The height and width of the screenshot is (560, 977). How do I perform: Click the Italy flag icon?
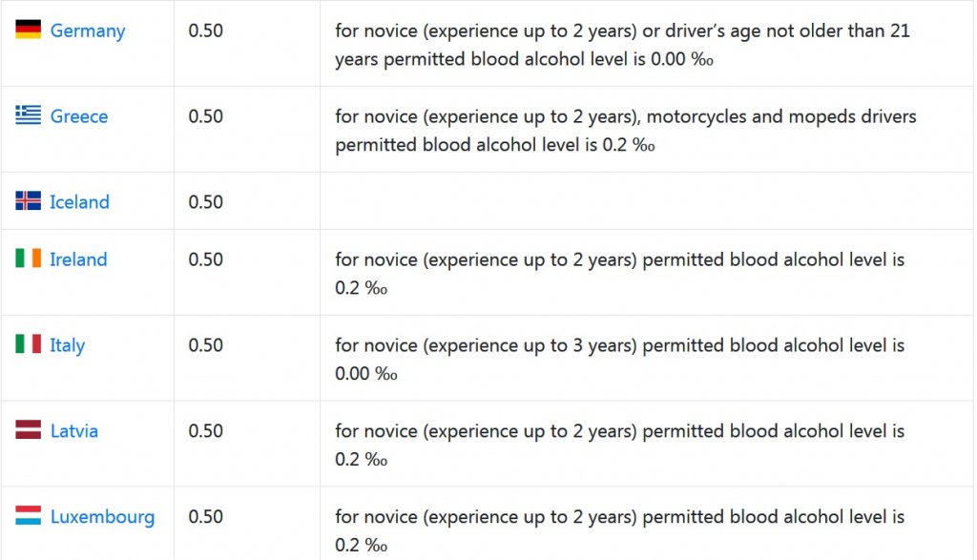[x=28, y=344]
